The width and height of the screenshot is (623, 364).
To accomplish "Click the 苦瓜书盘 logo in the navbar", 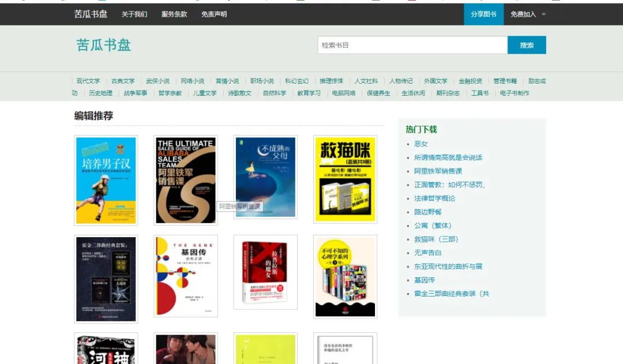I will click(91, 14).
